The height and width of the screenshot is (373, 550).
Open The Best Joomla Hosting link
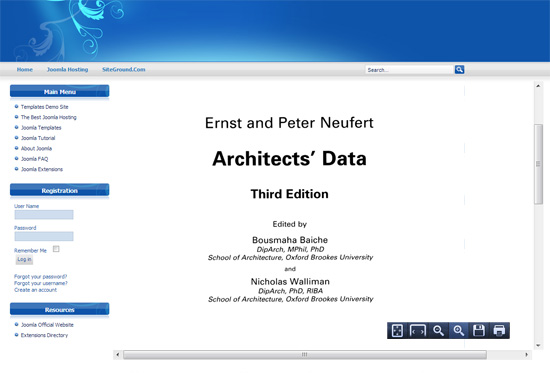[x=48, y=117]
